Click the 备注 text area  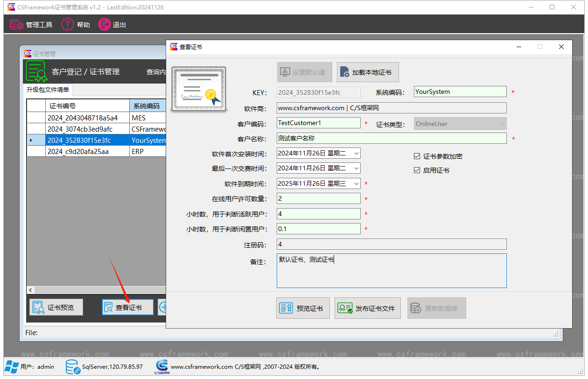[392, 271]
